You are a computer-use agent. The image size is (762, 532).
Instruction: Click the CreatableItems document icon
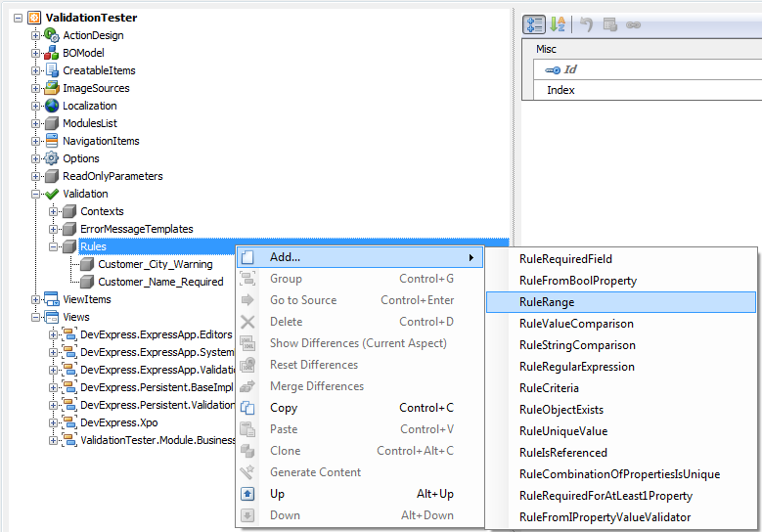click(x=52, y=70)
